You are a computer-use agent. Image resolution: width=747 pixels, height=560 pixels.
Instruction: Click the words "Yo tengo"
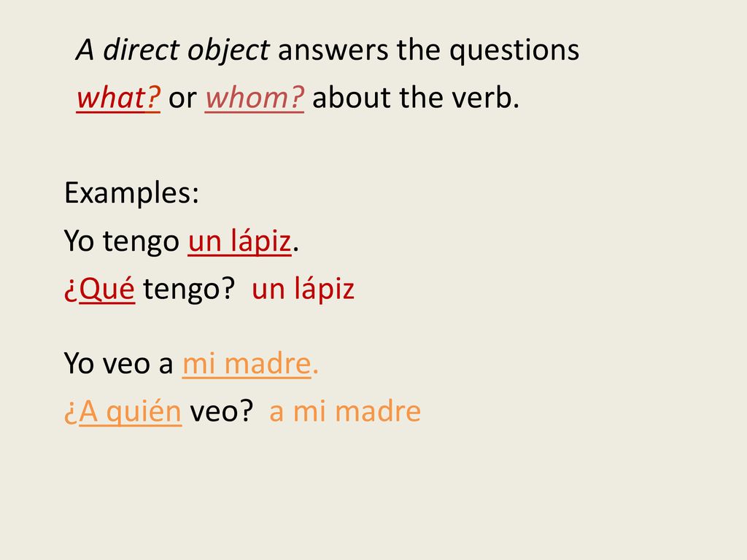click(122, 241)
